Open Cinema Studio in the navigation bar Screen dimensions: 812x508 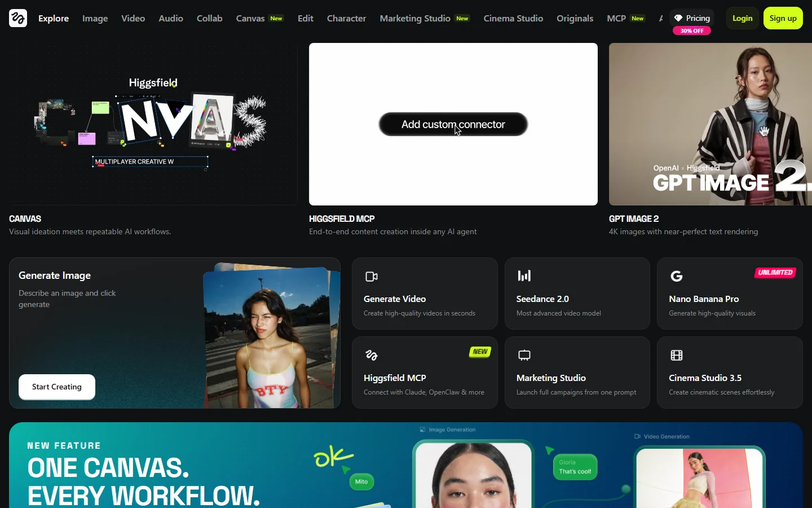tap(513, 18)
